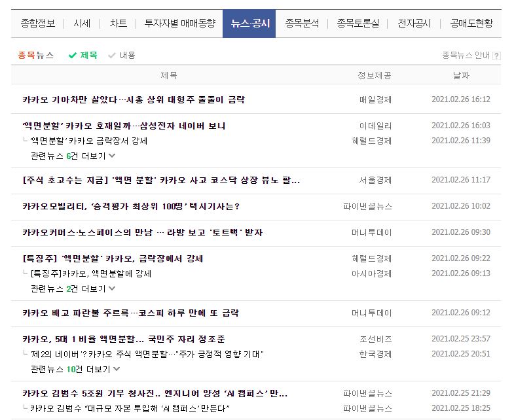Select the 뉴스·공시 tab
This screenshot has height=420, width=514.
(x=249, y=24)
